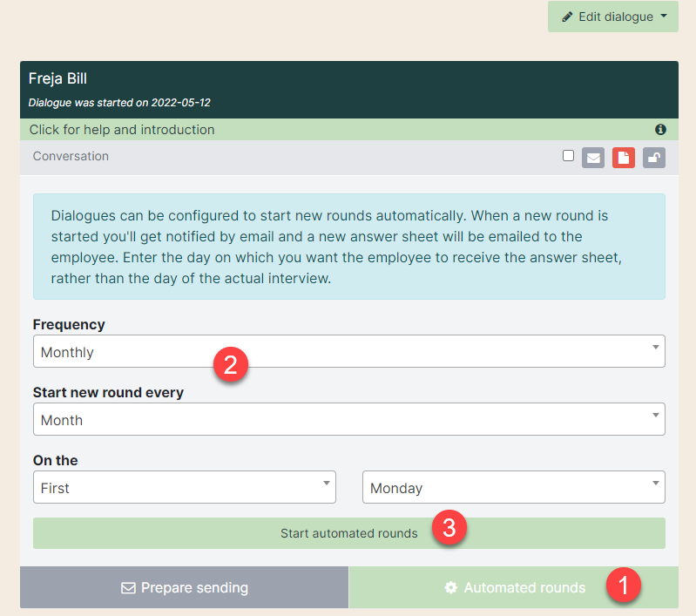Open the Monday weekday dropdown

(x=513, y=487)
